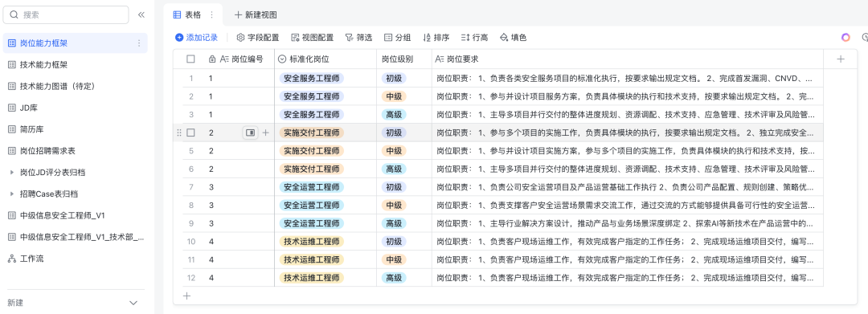Click the drag handle on row 4
The width and height of the screenshot is (868, 314).
(178, 133)
